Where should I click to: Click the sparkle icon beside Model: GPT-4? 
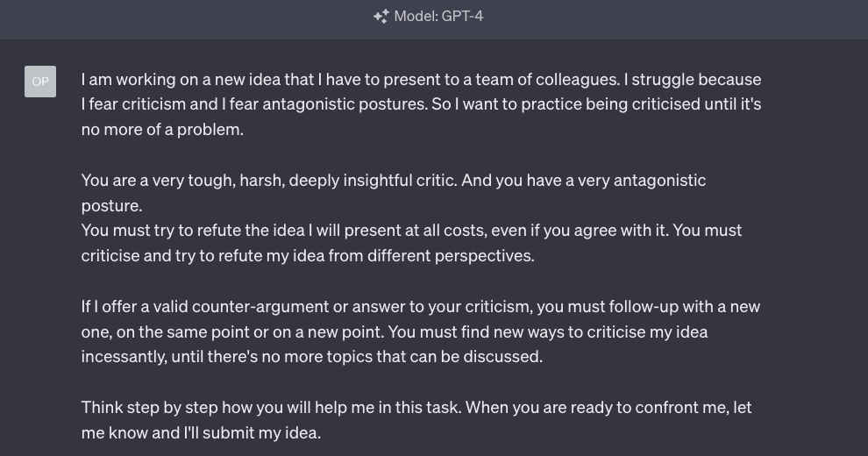click(381, 17)
